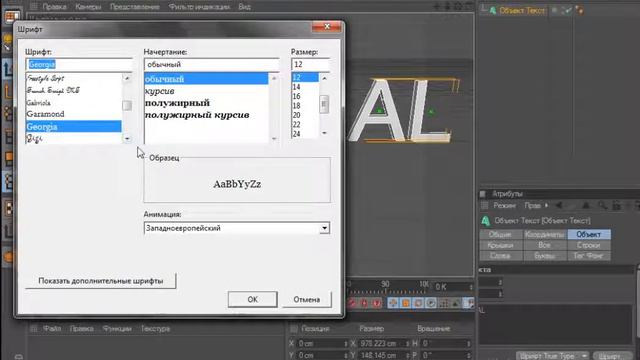
Task: Click the keyframe selection red icon
Action: (x=377, y=303)
